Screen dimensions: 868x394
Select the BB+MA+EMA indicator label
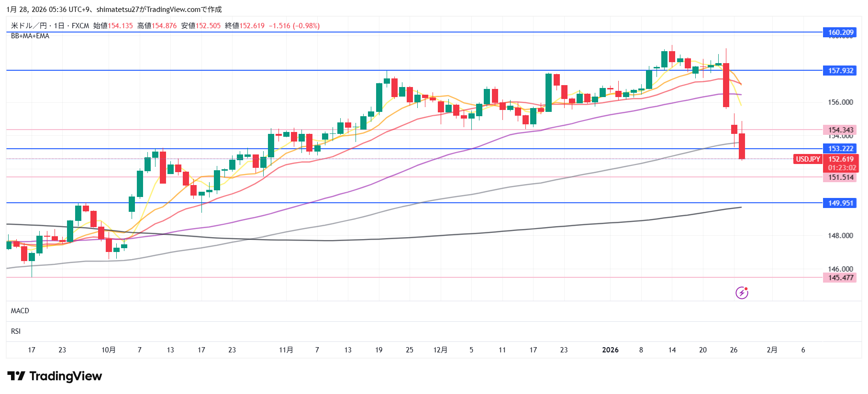(30, 36)
